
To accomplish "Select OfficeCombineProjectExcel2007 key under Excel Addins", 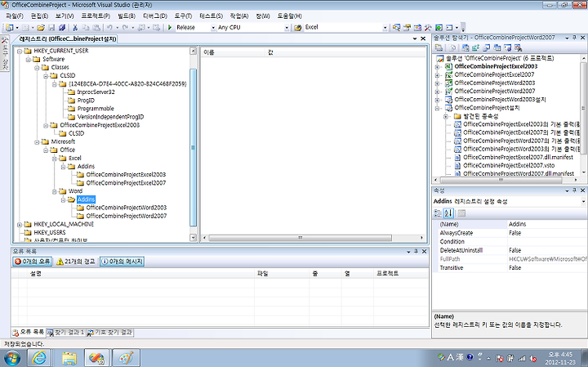I will (126, 183).
